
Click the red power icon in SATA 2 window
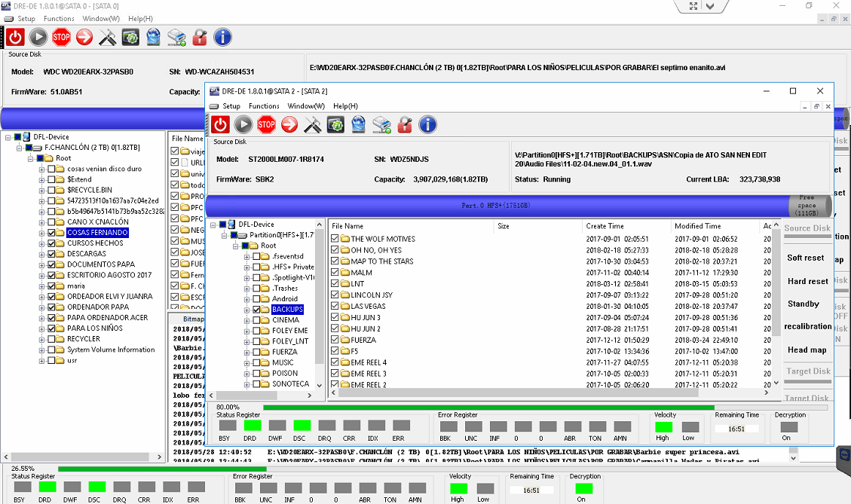[220, 125]
